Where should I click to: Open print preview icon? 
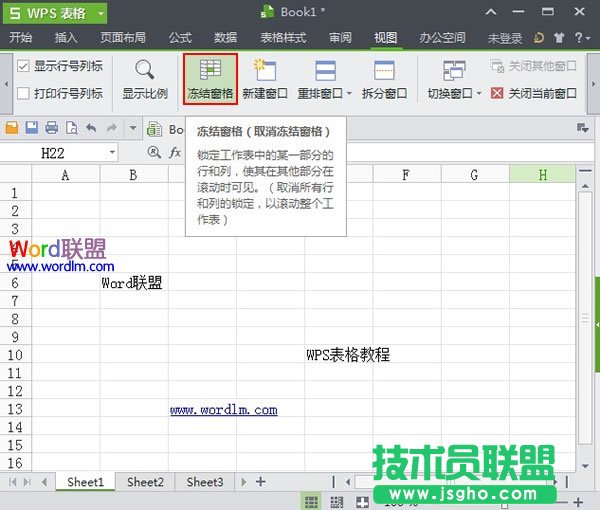[x=72, y=127]
